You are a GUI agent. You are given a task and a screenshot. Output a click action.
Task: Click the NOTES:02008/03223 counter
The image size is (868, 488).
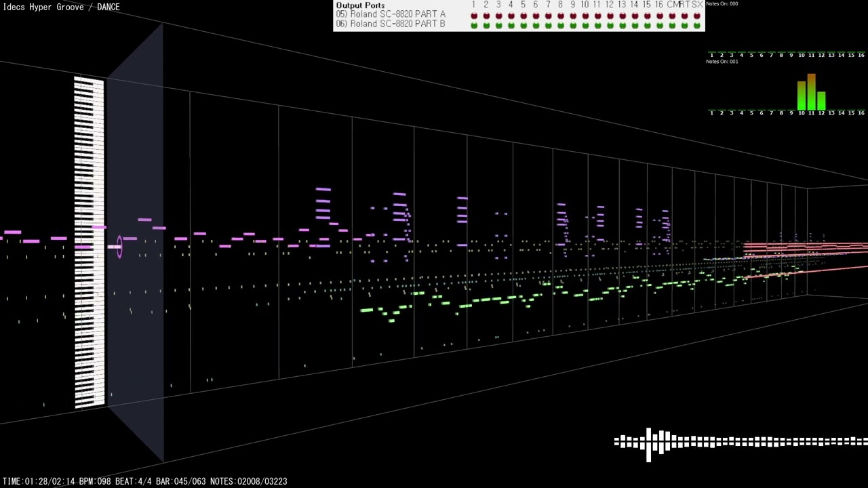click(x=248, y=481)
